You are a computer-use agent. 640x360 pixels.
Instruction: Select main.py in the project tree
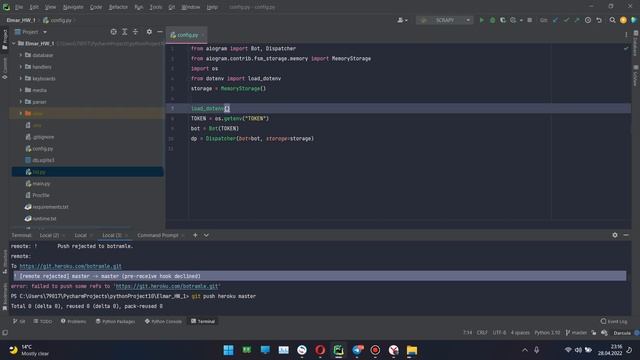coord(41,184)
